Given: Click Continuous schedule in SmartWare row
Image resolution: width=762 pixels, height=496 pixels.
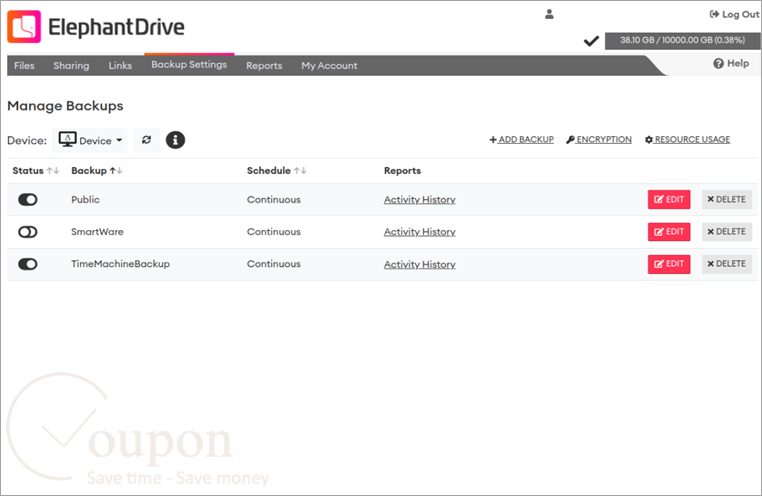Looking at the screenshot, I should 274,232.
